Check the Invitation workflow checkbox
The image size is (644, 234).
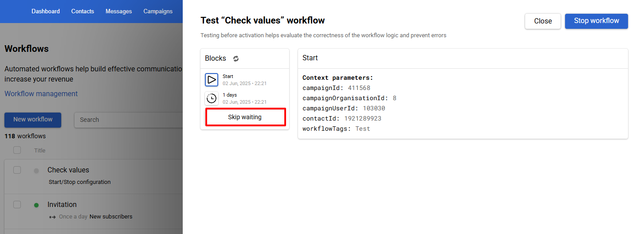tap(17, 204)
